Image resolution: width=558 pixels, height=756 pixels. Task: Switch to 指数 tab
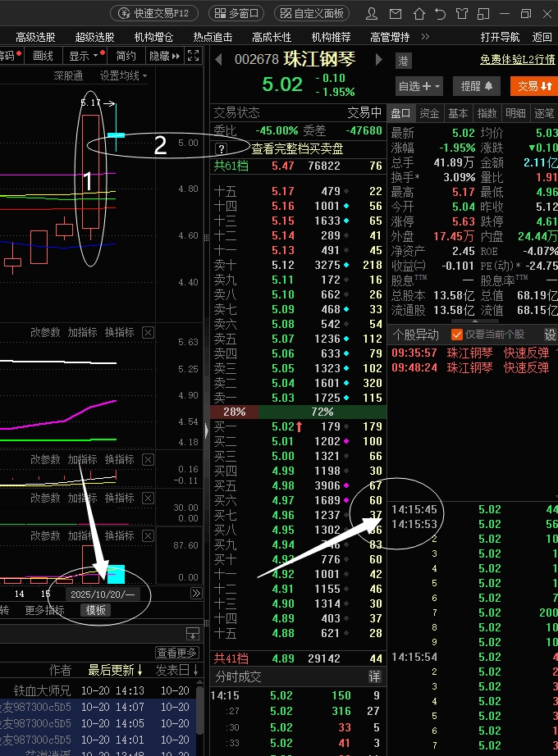[487, 113]
